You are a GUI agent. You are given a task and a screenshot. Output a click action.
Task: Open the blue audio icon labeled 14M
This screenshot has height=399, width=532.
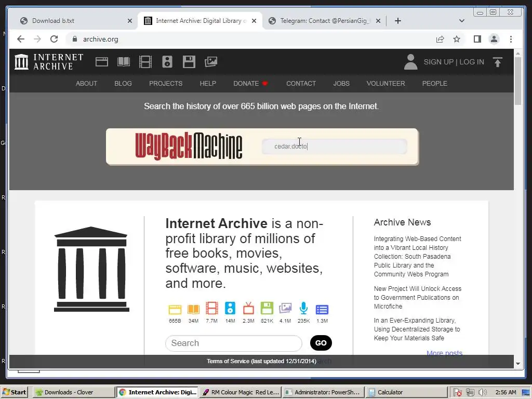230,309
